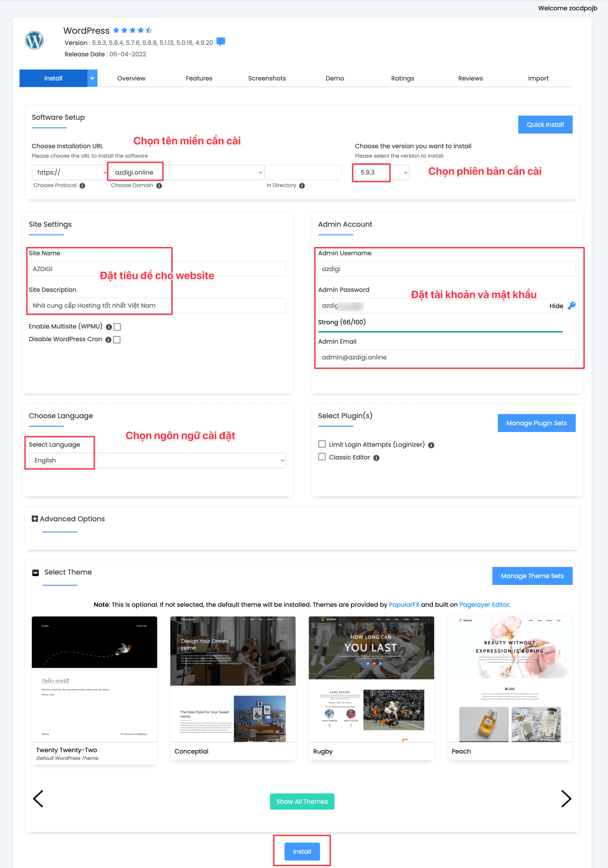Click the Show All Themes button

(x=302, y=802)
